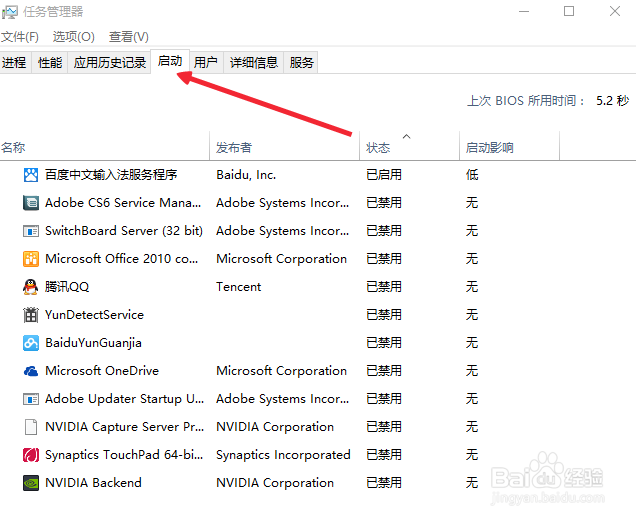Switch to the 性能 tab
The height and width of the screenshot is (520, 640).
pos(50,62)
